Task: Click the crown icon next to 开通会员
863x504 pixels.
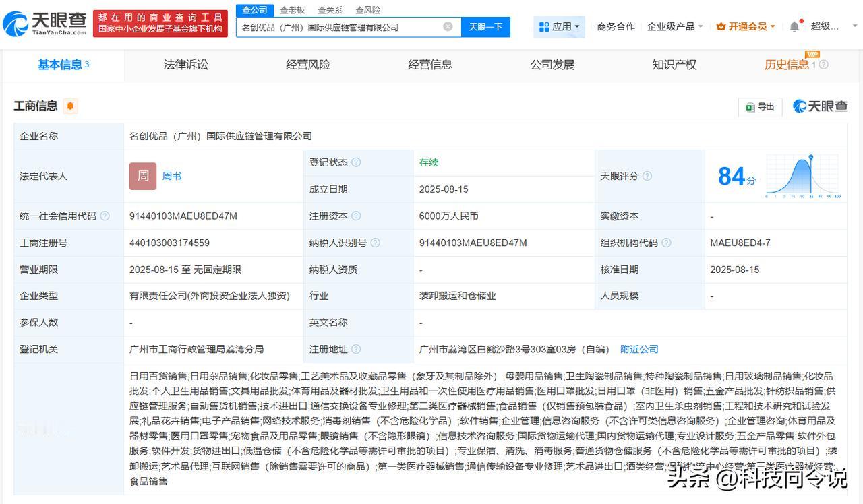Action: pos(721,26)
